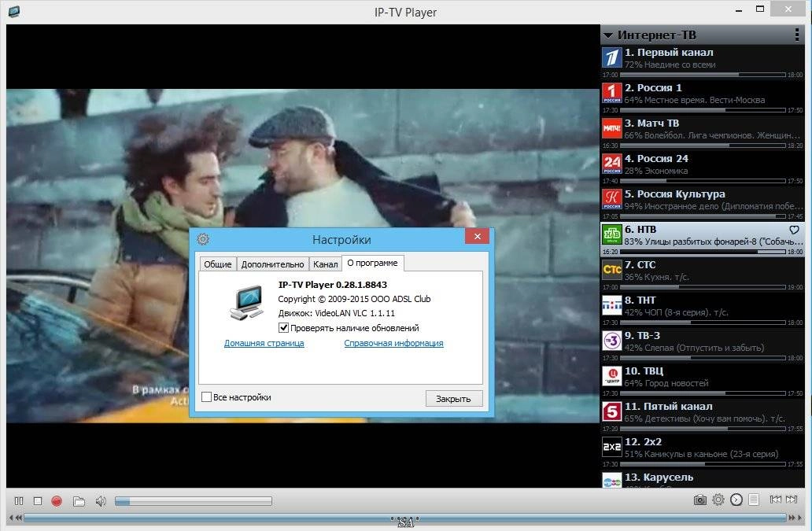The height and width of the screenshot is (531, 812).
Task: Uncheck Проверять наличие обновлений
Action: click(283, 327)
